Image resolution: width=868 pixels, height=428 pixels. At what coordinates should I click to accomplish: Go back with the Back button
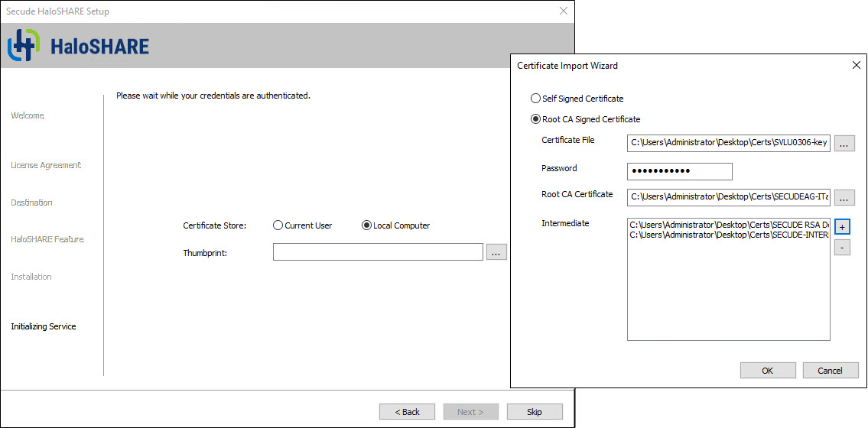(407, 411)
